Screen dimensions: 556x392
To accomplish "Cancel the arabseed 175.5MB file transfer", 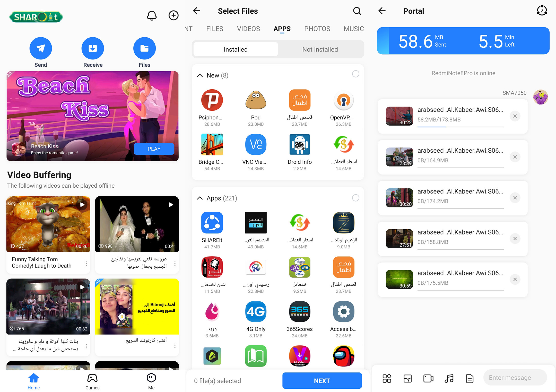I will pyautogui.click(x=515, y=280).
